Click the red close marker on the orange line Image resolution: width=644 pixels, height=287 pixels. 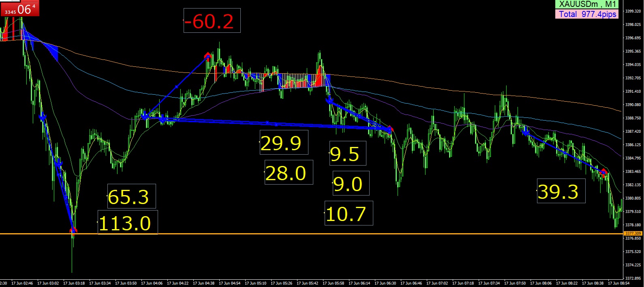[x=73, y=231]
